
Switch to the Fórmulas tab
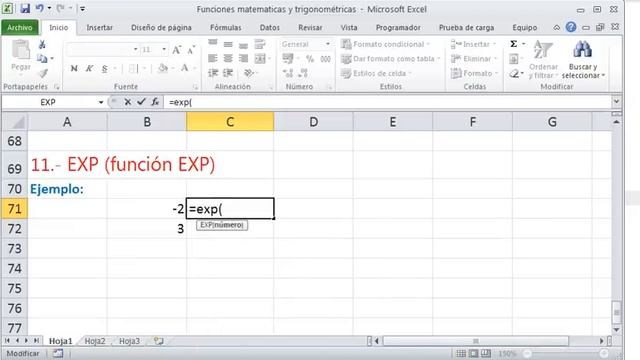pos(226,27)
